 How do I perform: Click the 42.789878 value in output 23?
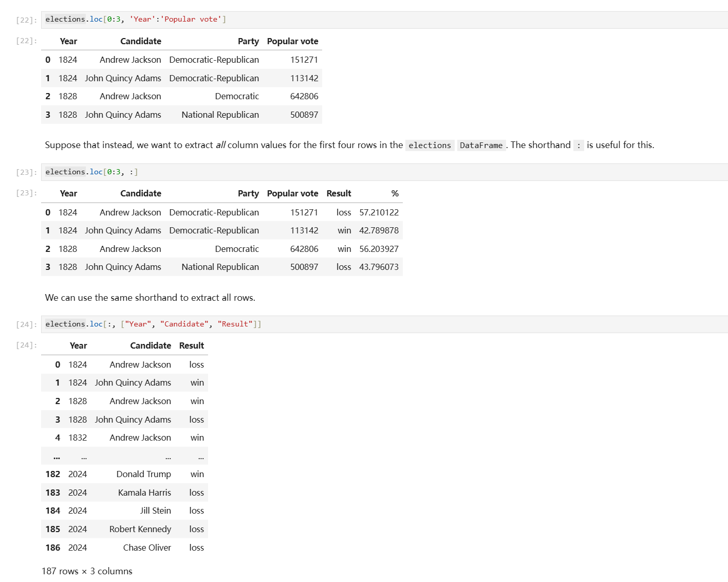point(379,231)
